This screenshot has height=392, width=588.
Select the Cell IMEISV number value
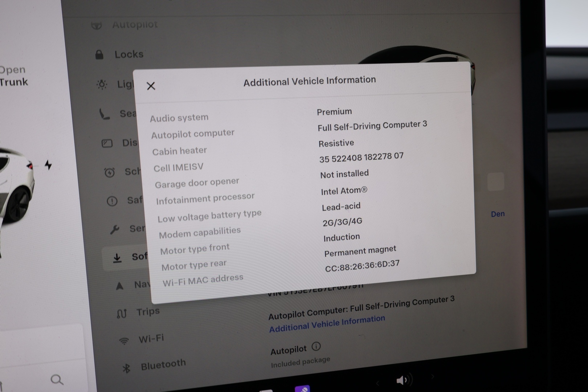[x=361, y=158]
